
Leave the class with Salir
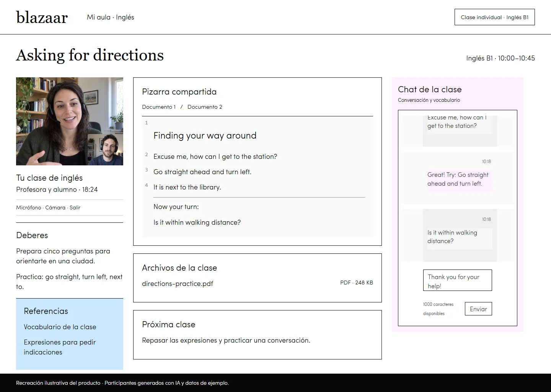pyautogui.click(x=75, y=207)
